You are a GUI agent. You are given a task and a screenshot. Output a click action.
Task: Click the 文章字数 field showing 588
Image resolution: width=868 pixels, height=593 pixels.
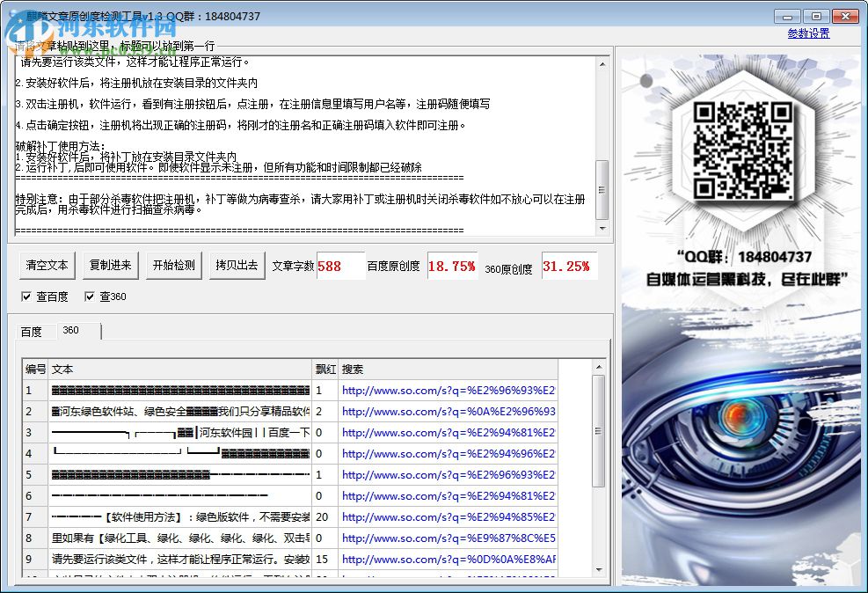coord(339,266)
